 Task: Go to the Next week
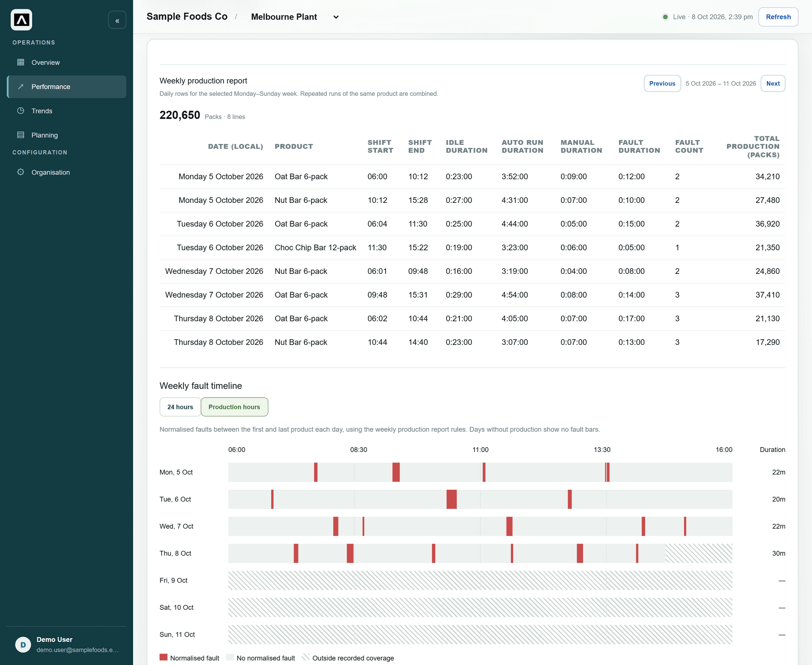pyautogui.click(x=773, y=84)
